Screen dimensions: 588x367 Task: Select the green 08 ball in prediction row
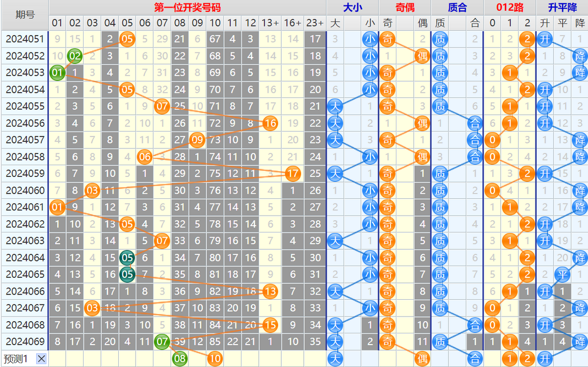point(180,358)
